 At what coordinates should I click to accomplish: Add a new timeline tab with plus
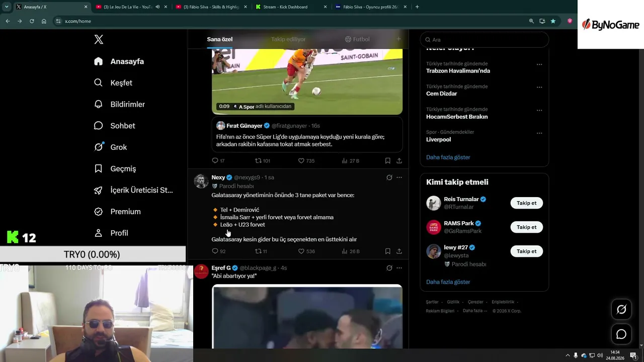(398, 39)
